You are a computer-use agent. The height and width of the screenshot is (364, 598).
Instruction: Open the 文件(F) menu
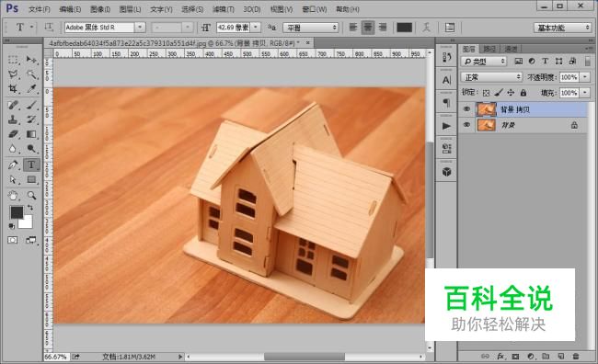click(x=40, y=9)
